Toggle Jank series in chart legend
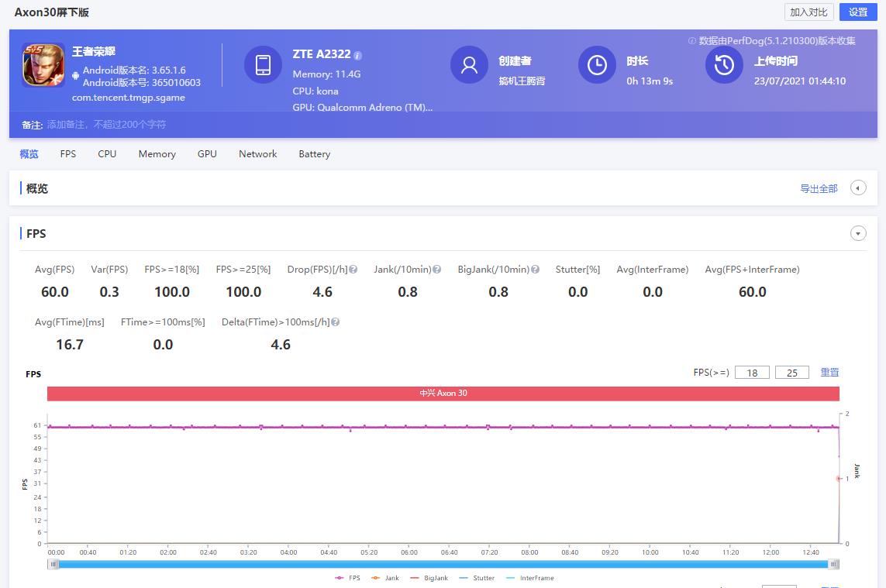The image size is (886, 588). [x=385, y=578]
